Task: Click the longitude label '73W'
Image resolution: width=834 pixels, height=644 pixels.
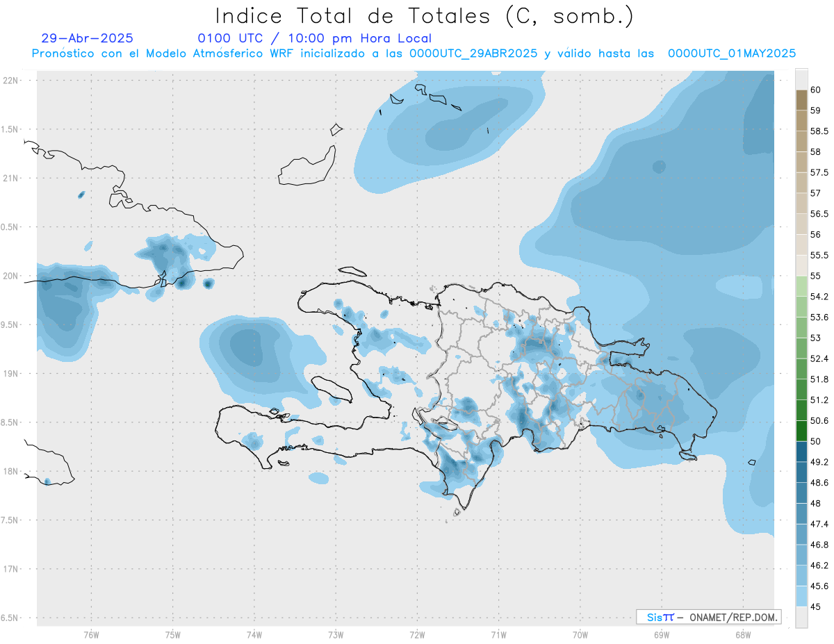Action: click(336, 635)
